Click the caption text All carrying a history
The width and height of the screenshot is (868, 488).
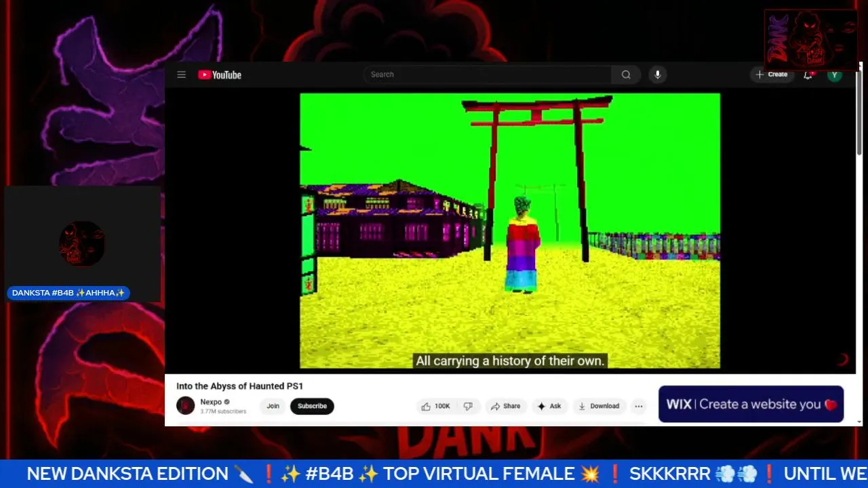(x=510, y=361)
